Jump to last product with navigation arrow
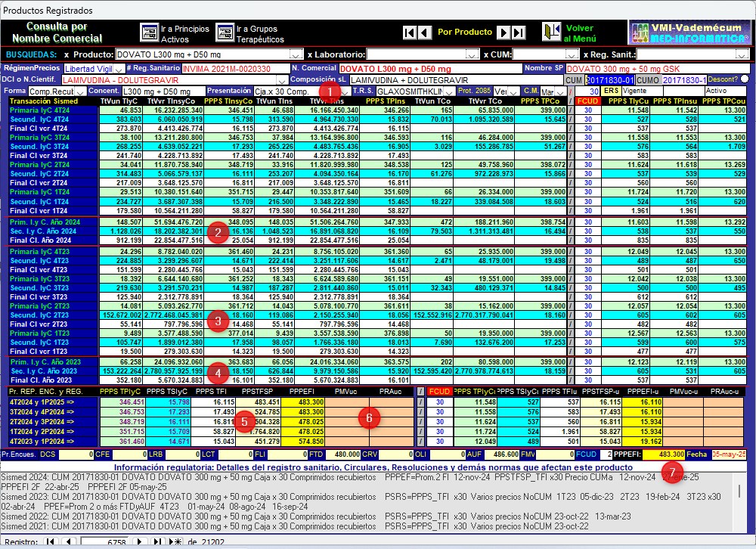The image size is (756, 549). coord(518,33)
